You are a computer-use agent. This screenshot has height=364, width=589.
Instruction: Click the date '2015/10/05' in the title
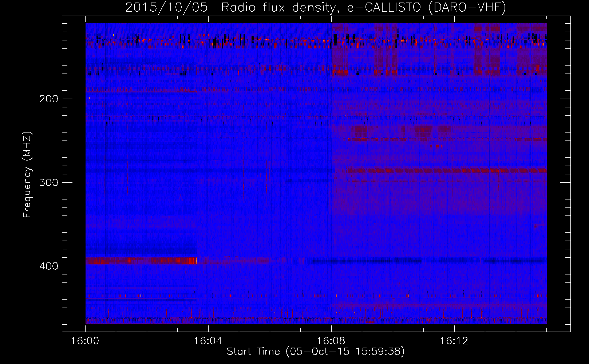(166, 7)
